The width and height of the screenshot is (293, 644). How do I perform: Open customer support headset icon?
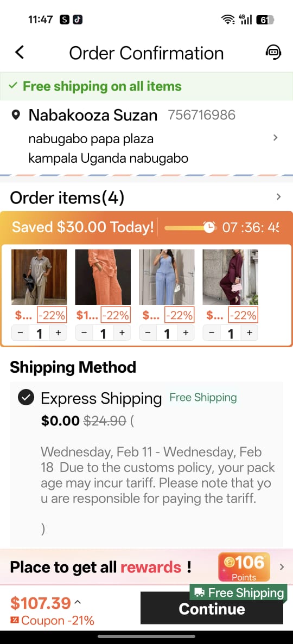pos(273,52)
